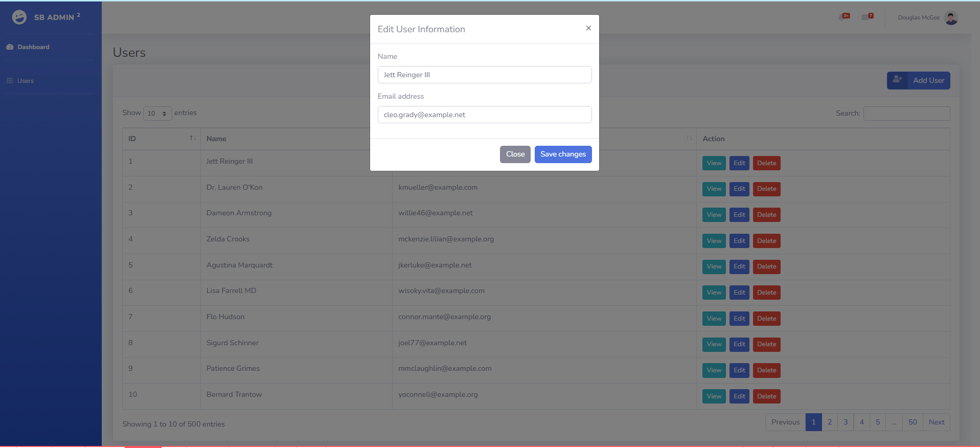
Task: Delete user Agustina Marquardt
Action: pyautogui.click(x=767, y=266)
